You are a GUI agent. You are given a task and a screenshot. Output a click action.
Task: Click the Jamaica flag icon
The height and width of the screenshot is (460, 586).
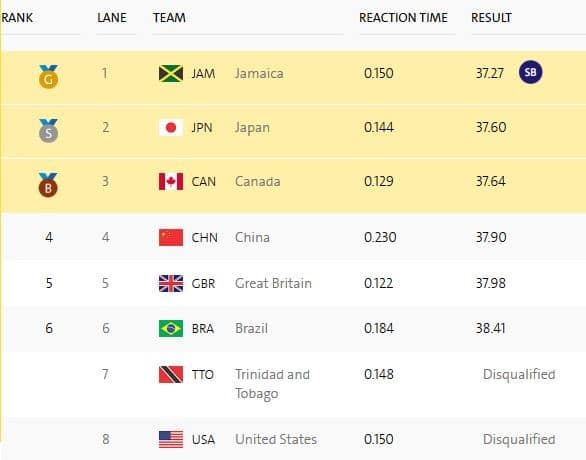[171, 73]
